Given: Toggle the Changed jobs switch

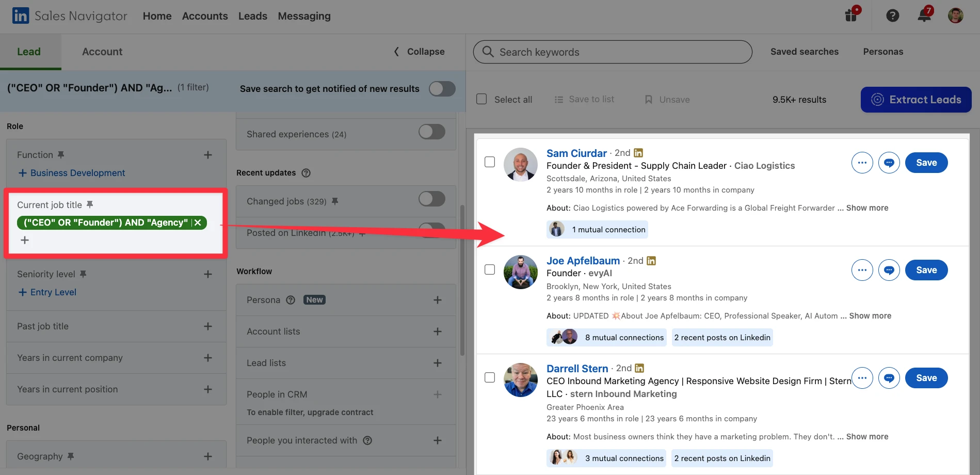Looking at the screenshot, I should click(x=432, y=199).
